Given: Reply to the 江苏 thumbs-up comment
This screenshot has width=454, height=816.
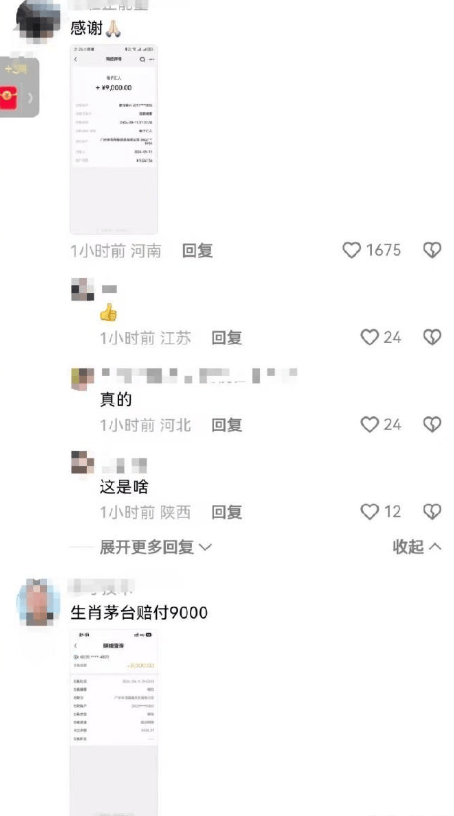Looking at the screenshot, I should [x=226, y=338].
